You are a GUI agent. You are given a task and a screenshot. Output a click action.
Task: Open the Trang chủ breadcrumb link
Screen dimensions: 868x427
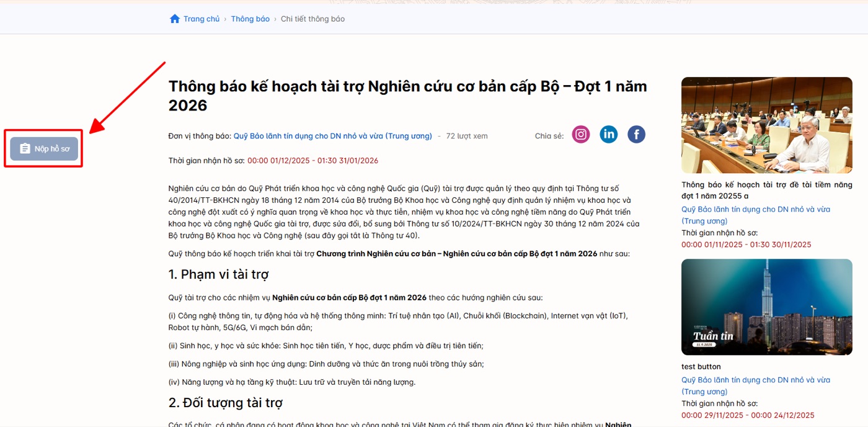coord(201,19)
